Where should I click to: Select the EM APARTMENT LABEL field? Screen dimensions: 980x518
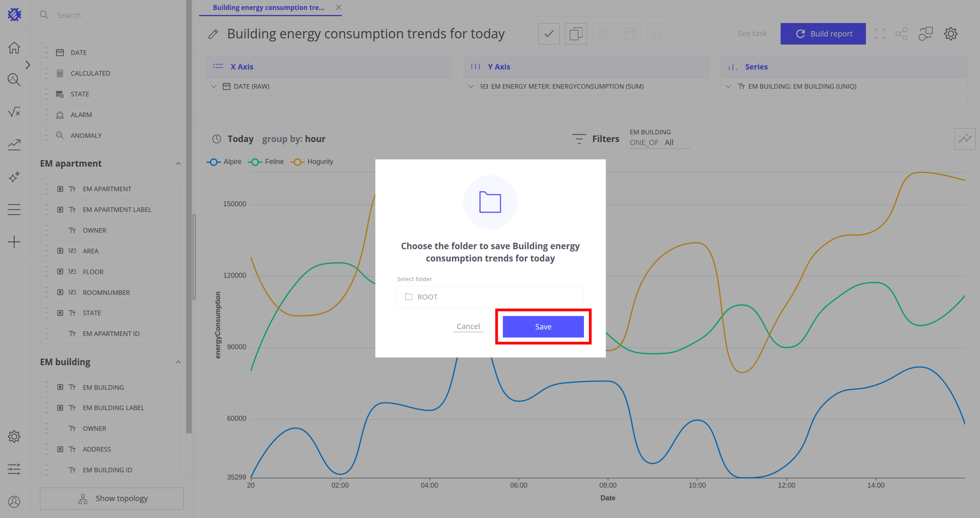pos(110,210)
